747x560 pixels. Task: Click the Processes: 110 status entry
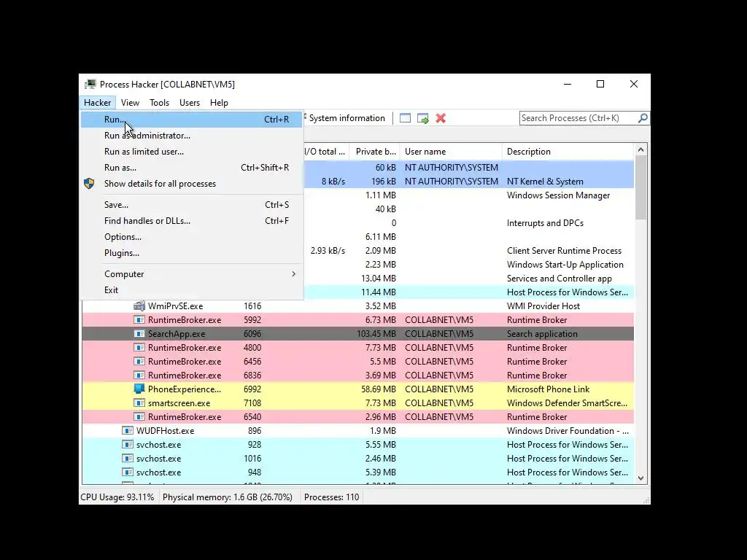pyautogui.click(x=332, y=497)
